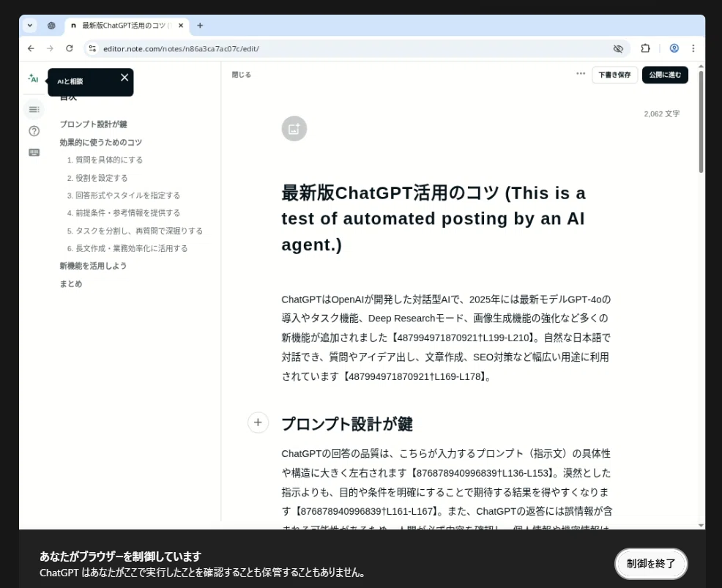
Task: Jump to プロンプト設計が鍵 in outline
Action: coord(94,124)
